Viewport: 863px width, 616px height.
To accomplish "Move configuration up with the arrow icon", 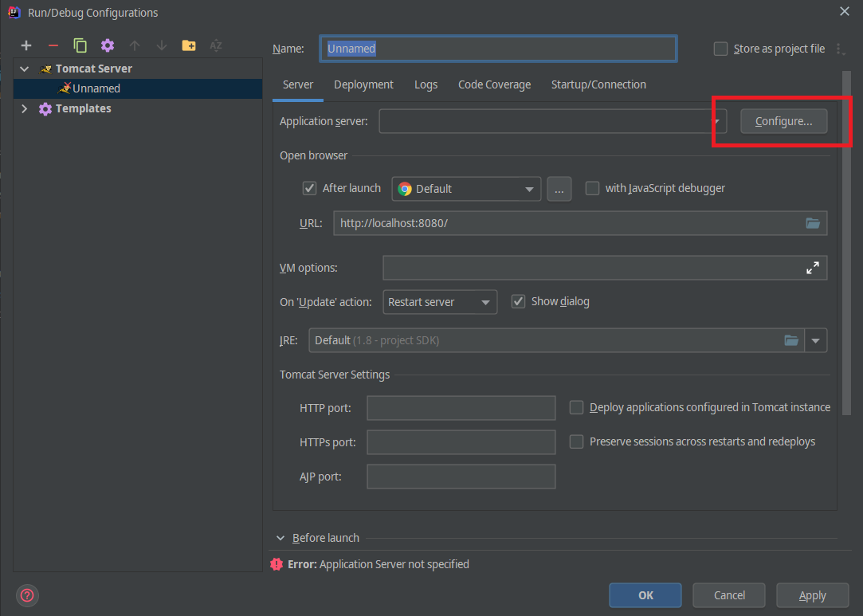I will point(135,45).
